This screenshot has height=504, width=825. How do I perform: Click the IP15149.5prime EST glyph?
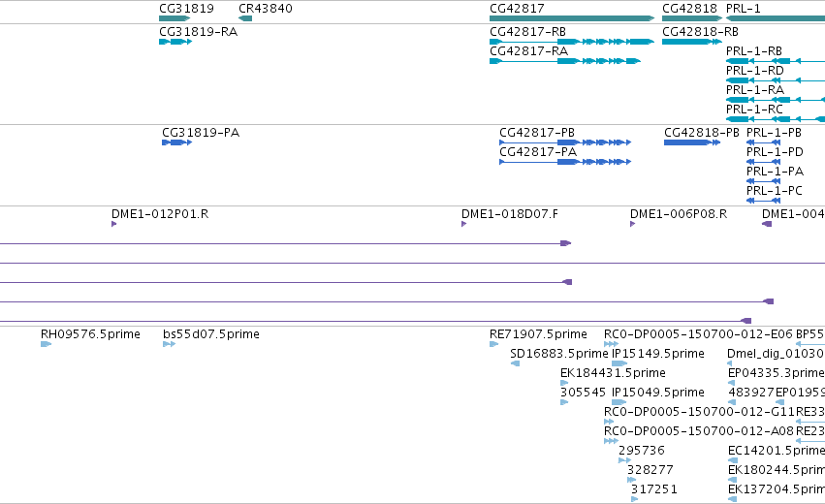[619, 363]
